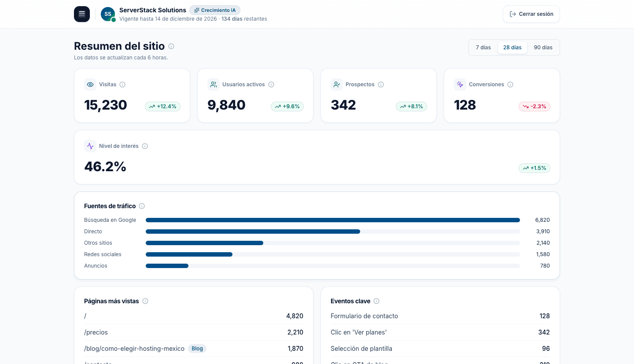Click the Crecimiento IA plan badge

pyautogui.click(x=215, y=10)
